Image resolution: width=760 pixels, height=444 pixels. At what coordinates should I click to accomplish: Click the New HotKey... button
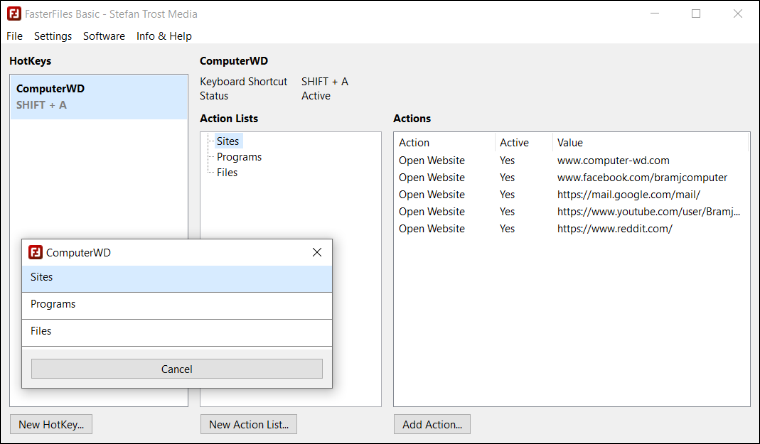51,424
